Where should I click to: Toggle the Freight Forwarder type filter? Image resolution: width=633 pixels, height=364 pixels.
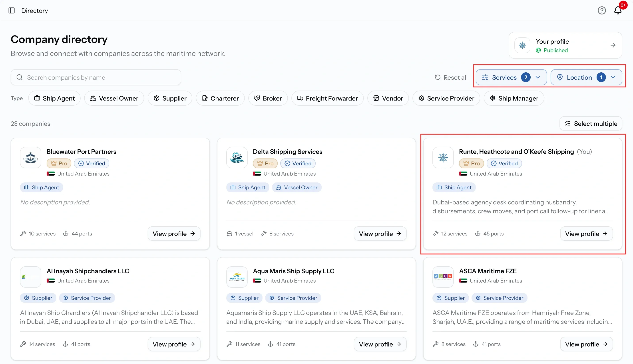(x=327, y=98)
